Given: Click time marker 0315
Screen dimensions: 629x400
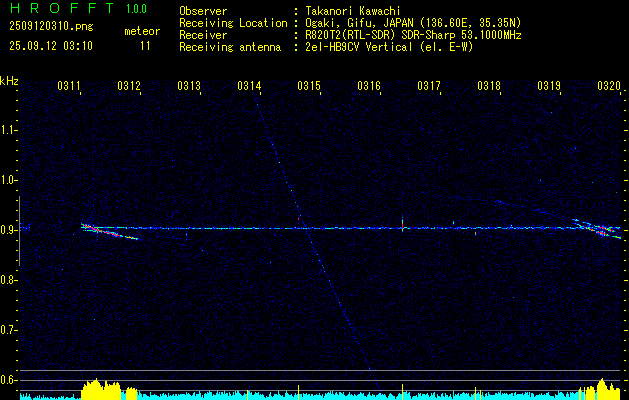Looking at the screenshot, I should tap(309, 86).
